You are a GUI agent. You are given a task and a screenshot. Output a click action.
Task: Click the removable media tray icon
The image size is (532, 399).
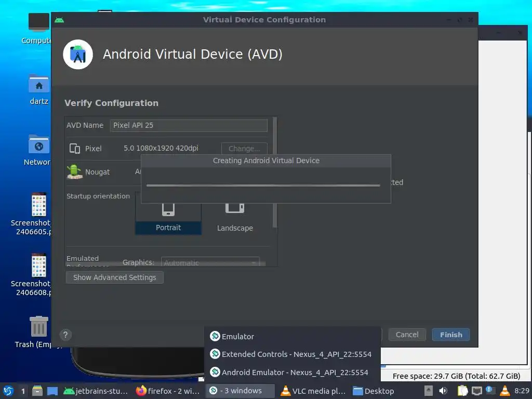[429, 391]
